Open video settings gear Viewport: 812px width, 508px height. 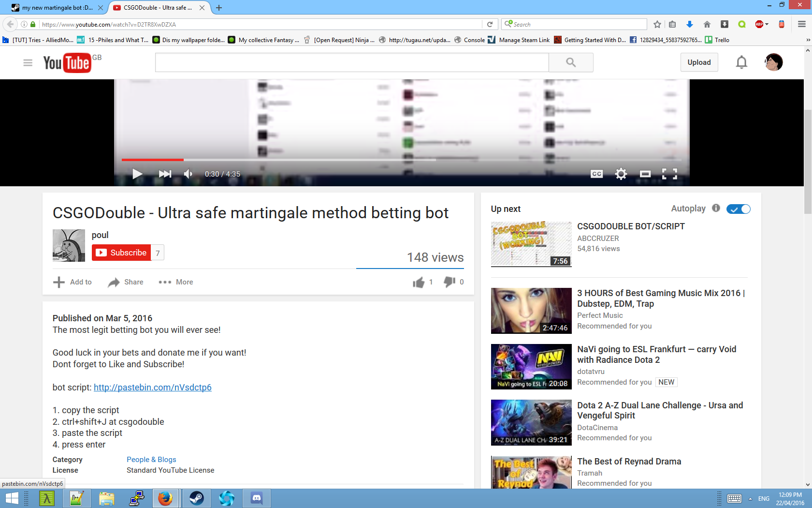[x=621, y=174]
